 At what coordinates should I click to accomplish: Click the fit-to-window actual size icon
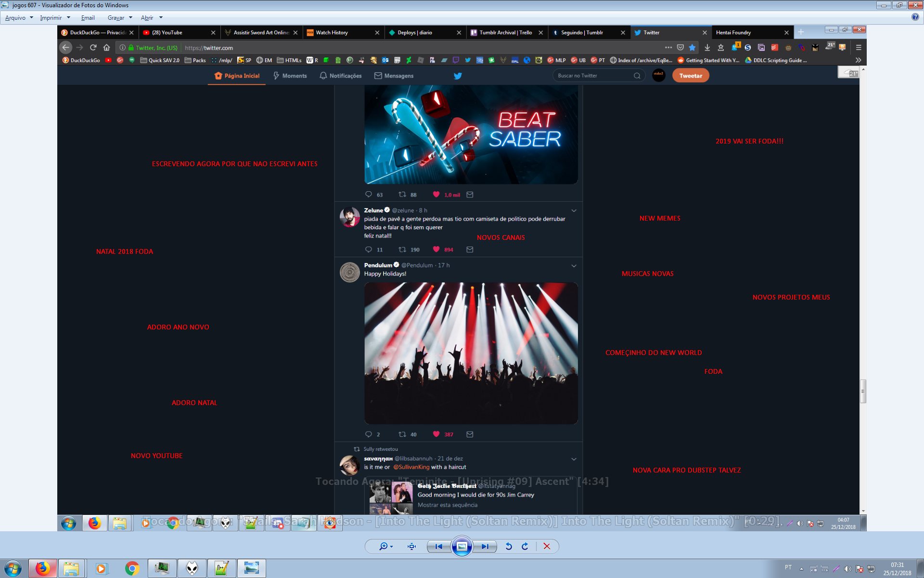[x=411, y=546]
